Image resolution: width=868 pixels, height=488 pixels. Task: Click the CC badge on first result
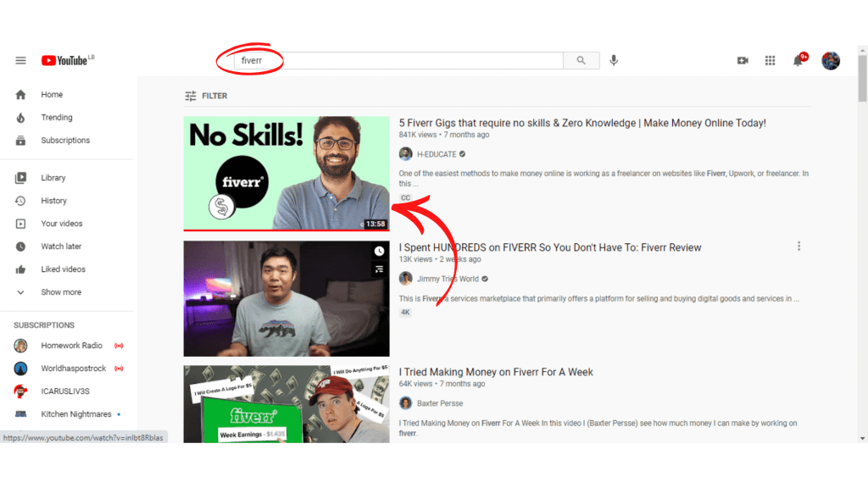pyautogui.click(x=406, y=198)
